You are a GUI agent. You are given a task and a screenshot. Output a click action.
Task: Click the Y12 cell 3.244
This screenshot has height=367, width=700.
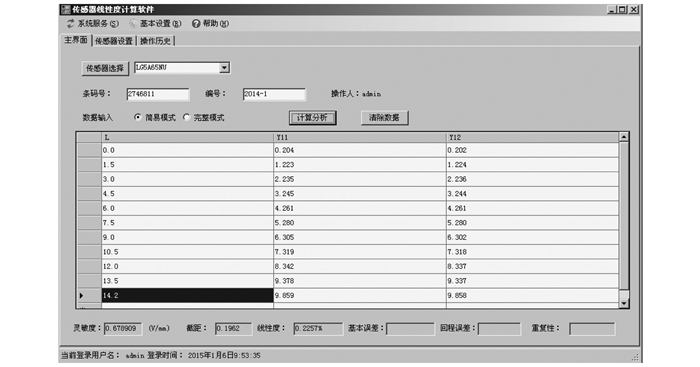[532, 194]
